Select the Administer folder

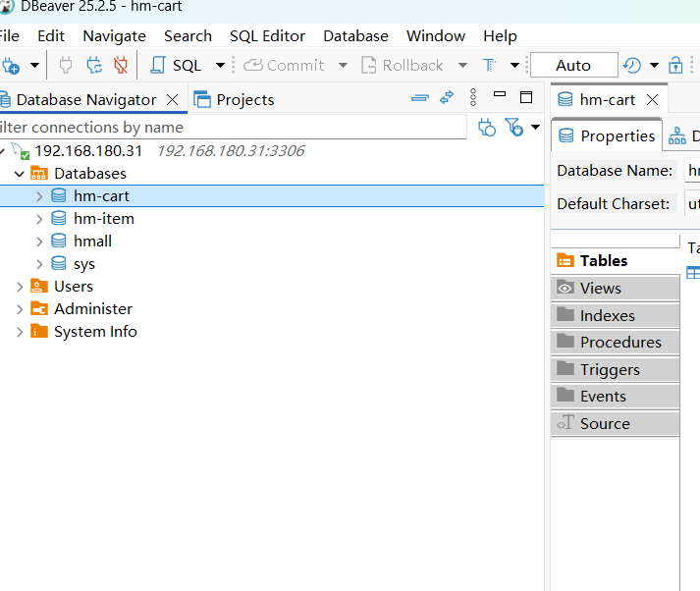(x=93, y=309)
